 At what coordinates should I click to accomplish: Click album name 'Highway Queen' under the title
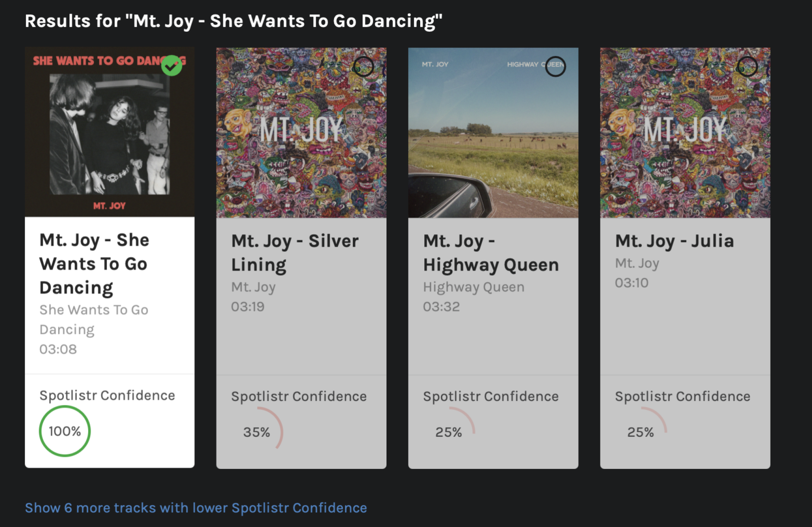(474, 287)
